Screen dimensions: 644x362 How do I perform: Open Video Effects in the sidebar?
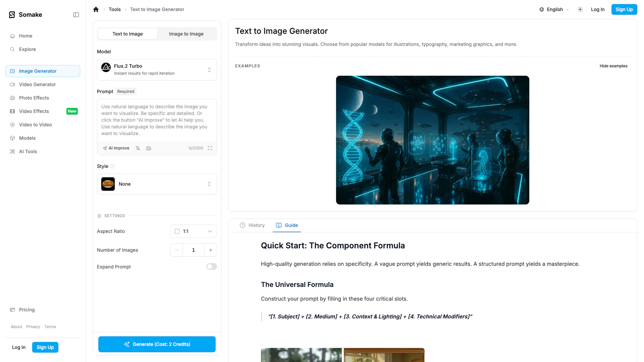pyautogui.click(x=34, y=111)
